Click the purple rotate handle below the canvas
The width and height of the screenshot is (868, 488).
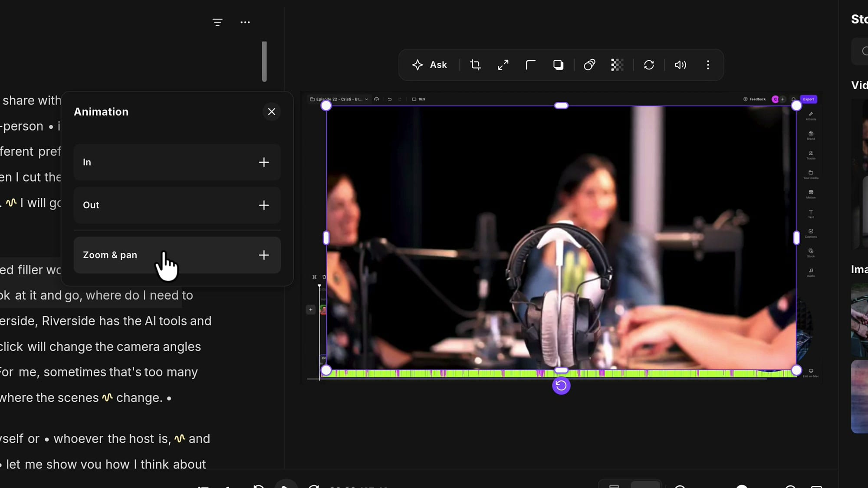coord(561,386)
